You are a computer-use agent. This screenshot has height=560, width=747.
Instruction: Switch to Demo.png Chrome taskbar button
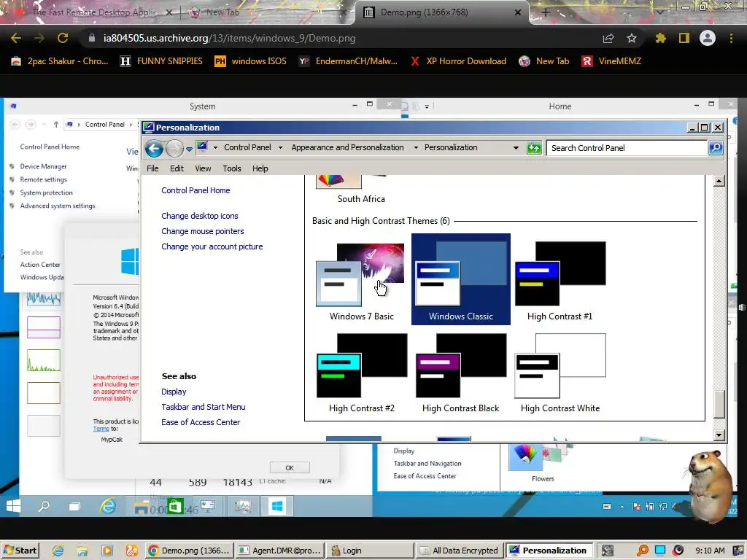pos(190,551)
